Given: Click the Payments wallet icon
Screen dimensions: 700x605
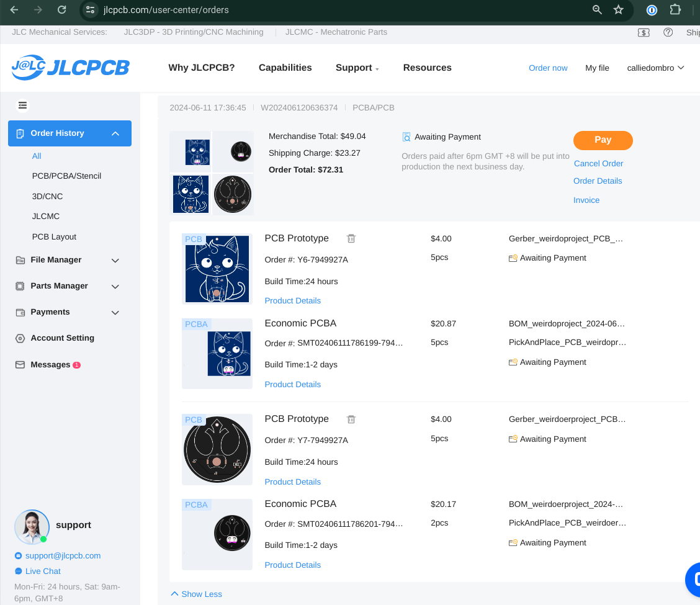Looking at the screenshot, I should pos(20,313).
